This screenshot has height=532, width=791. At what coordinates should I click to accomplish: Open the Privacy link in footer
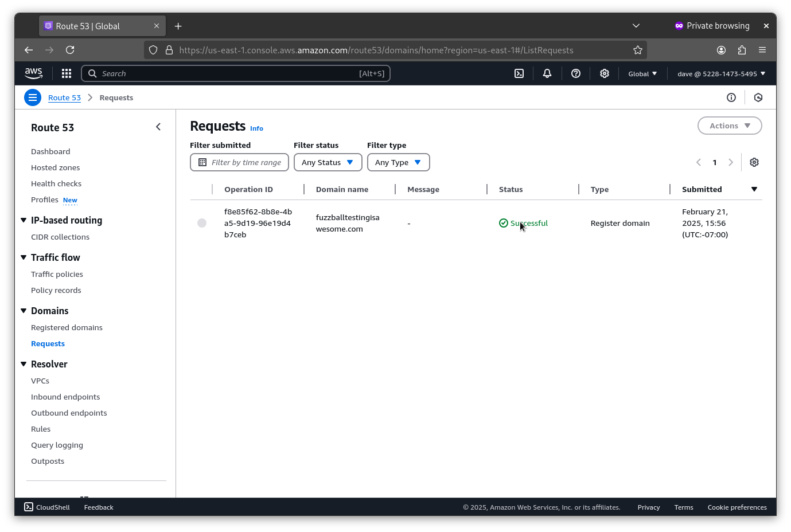pyautogui.click(x=649, y=507)
